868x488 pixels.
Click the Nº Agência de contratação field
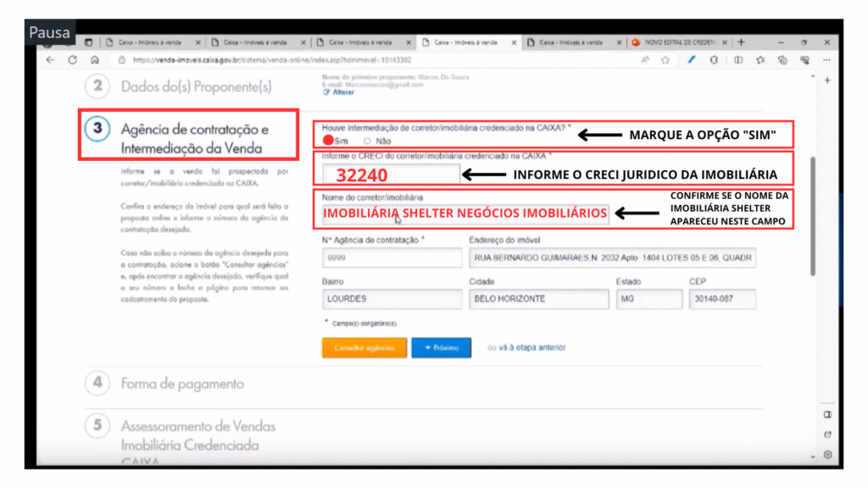[392, 258]
